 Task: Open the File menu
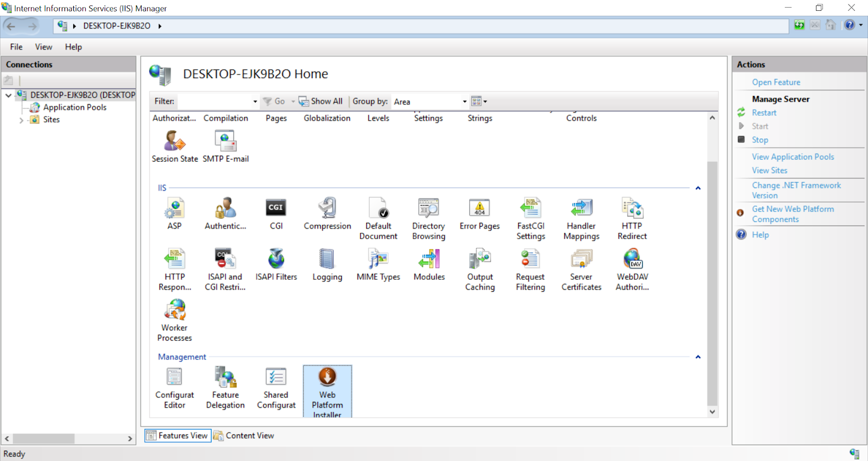point(16,47)
